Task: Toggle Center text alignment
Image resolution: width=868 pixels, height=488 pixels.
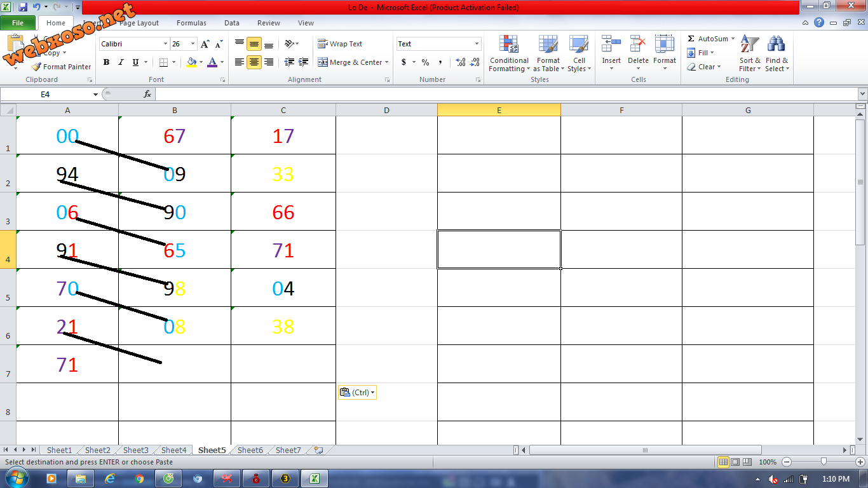Action: (x=254, y=62)
